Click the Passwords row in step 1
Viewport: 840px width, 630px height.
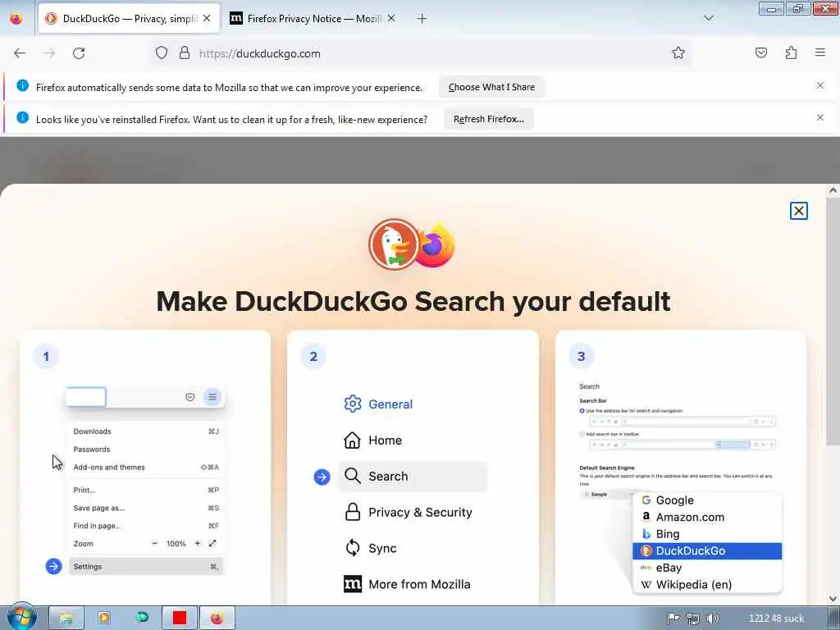(x=146, y=449)
